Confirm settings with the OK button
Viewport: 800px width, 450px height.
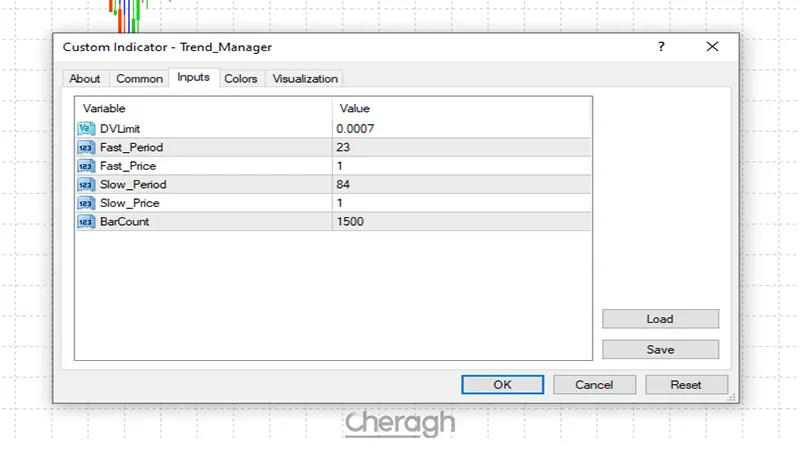(x=502, y=384)
